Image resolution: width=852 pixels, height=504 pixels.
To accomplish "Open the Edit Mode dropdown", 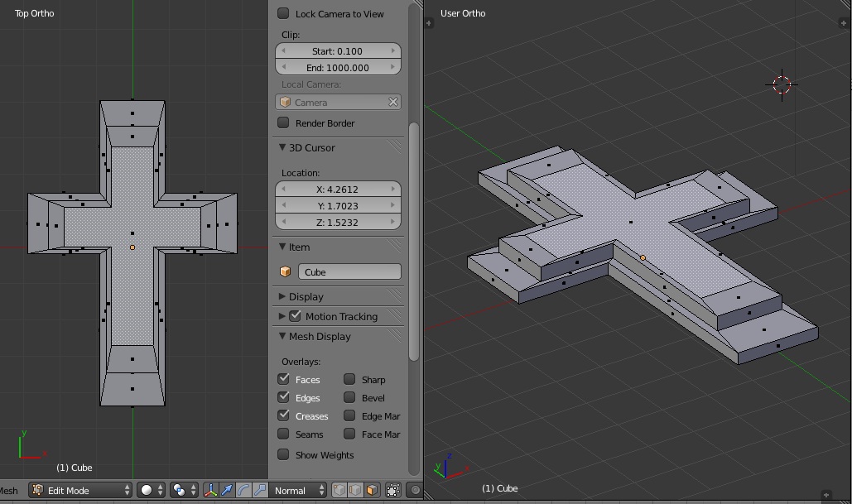I will click(x=80, y=490).
